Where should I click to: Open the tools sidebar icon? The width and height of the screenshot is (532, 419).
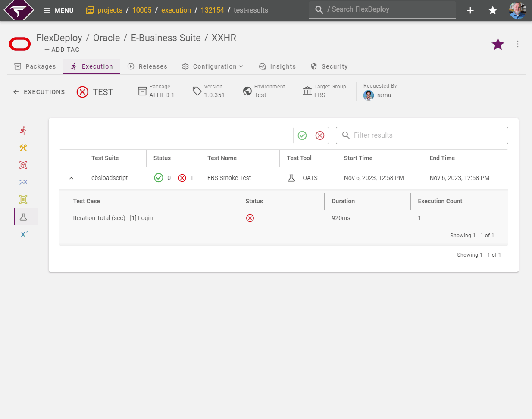pos(23,148)
